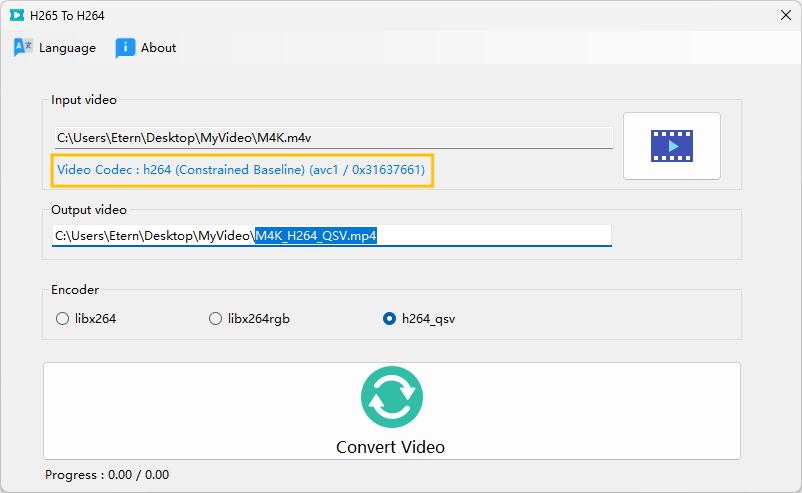Open the Language menu
Image resolution: width=802 pixels, height=493 pixels.
point(55,48)
